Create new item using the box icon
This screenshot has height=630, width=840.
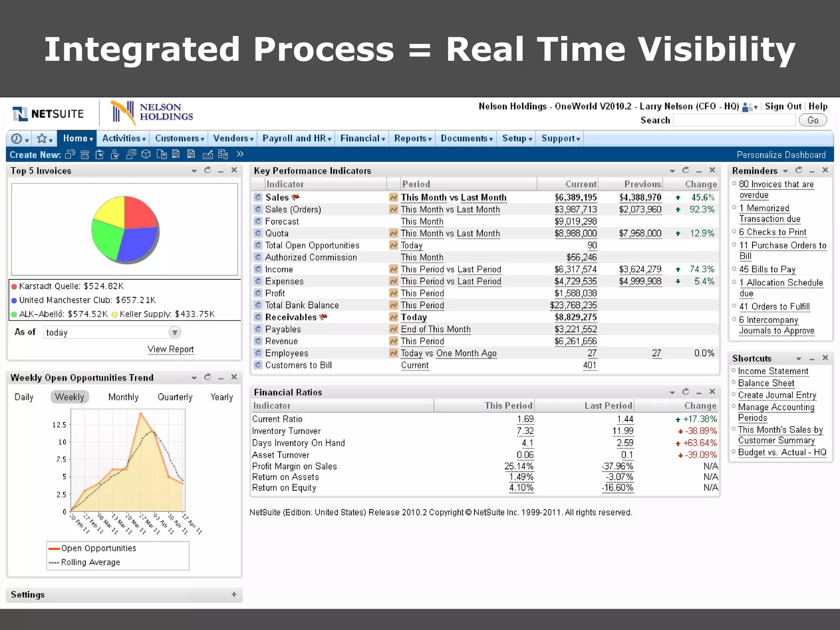(146, 155)
